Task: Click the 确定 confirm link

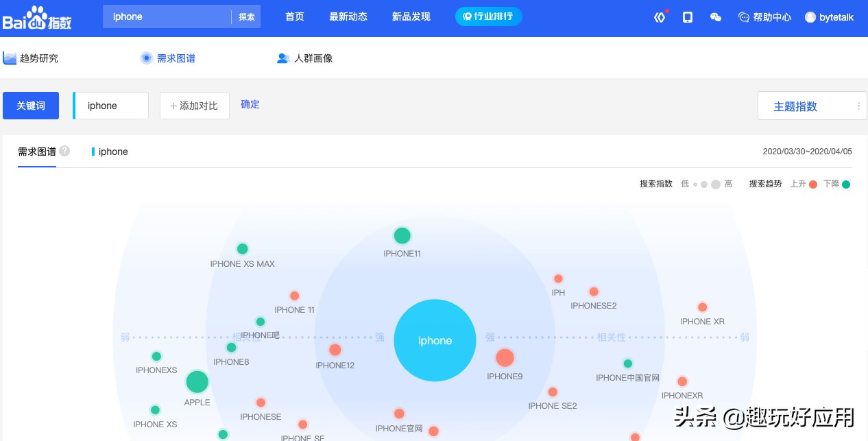Action: (250, 104)
